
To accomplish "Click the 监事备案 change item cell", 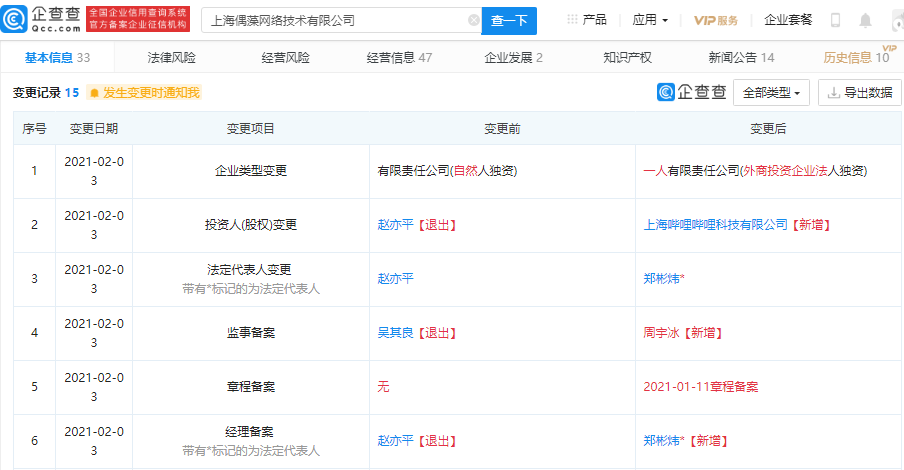I will point(251,333).
